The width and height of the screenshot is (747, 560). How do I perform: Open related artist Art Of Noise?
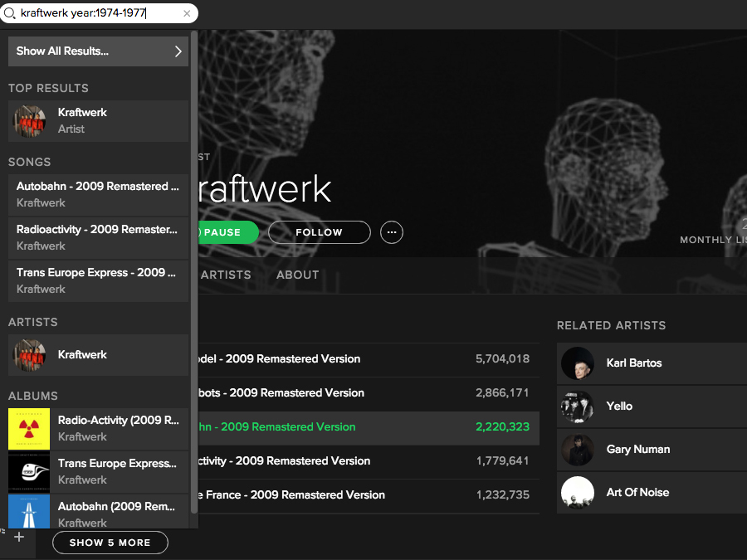pyautogui.click(x=652, y=493)
